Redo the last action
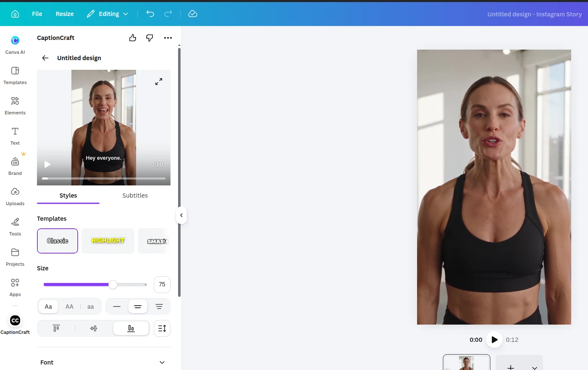Viewport: 588px width, 370px height. [168, 14]
